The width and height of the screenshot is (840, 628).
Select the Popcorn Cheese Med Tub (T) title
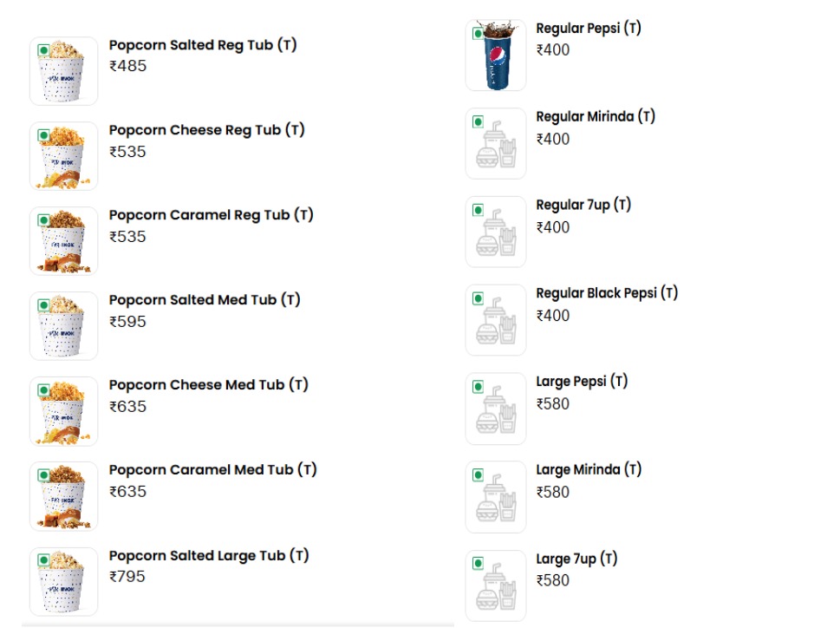pos(209,385)
